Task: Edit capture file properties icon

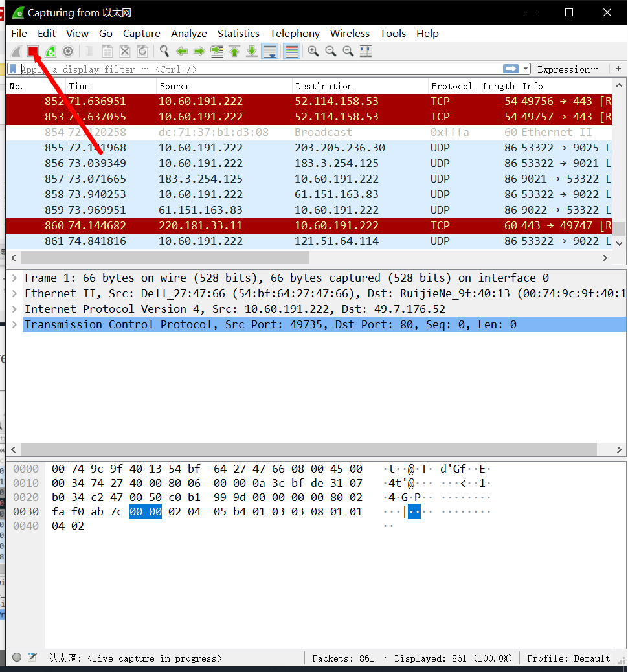Action: coord(32,657)
